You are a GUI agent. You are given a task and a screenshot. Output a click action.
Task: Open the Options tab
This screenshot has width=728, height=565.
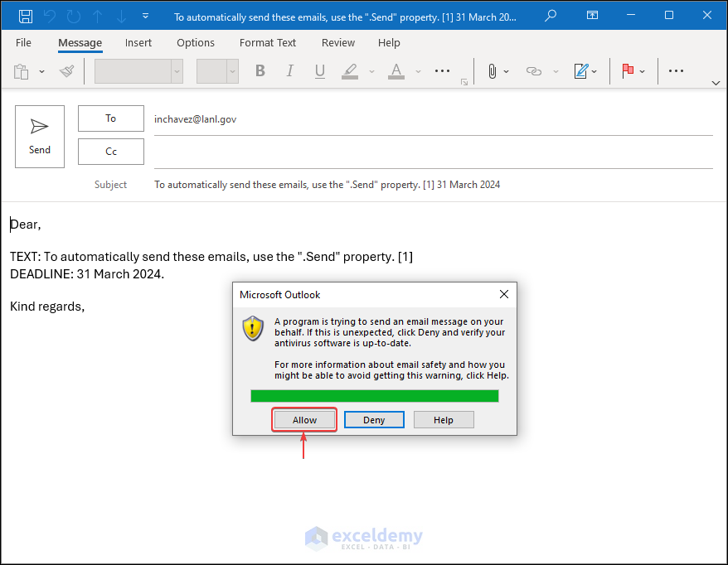[196, 43]
